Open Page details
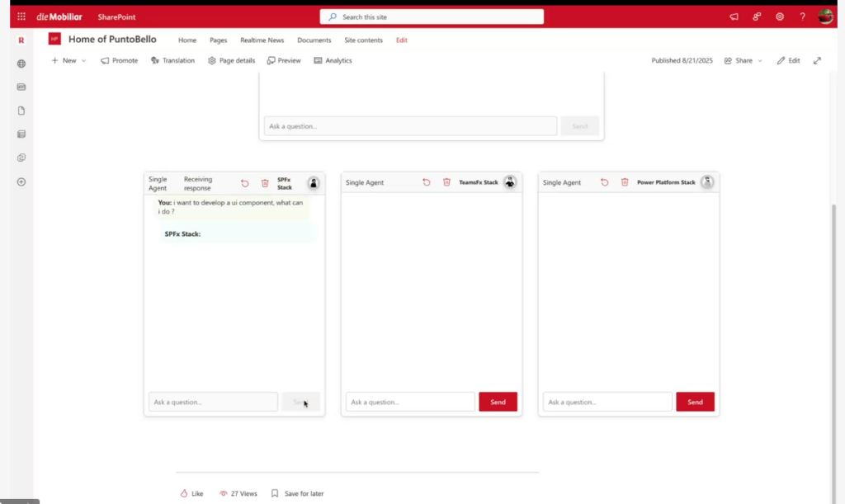 tap(231, 60)
